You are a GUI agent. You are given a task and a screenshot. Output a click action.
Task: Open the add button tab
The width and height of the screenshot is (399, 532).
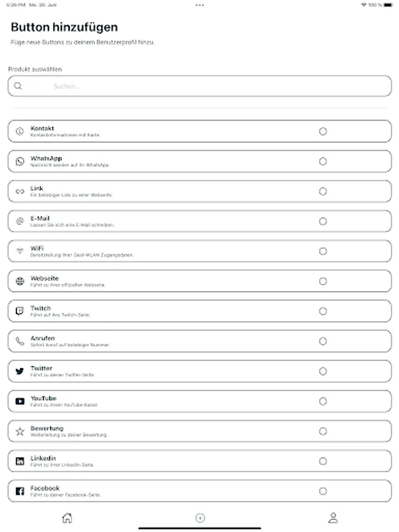[x=200, y=518]
